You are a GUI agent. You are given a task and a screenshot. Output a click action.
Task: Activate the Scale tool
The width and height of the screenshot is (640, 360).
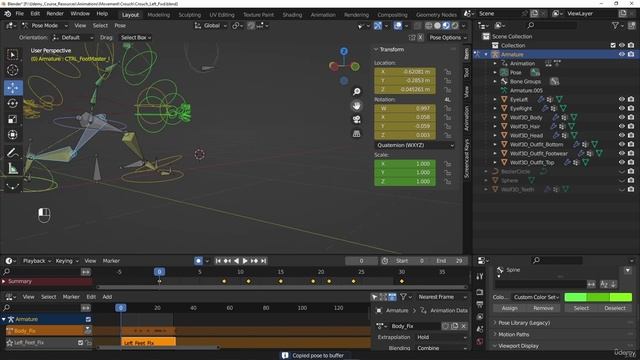tap(13, 119)
